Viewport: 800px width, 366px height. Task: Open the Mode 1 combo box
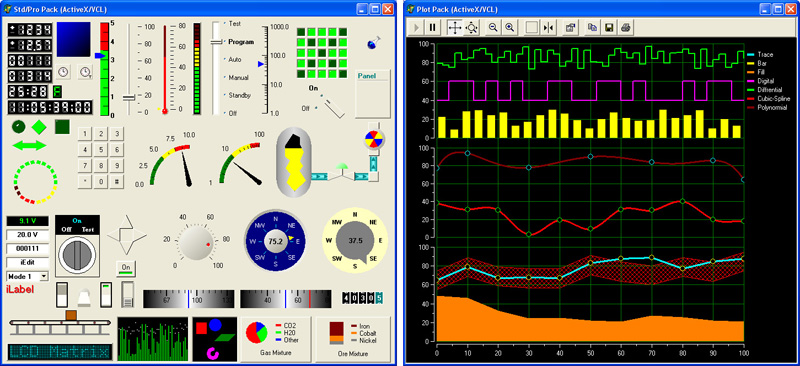[28, 276]
